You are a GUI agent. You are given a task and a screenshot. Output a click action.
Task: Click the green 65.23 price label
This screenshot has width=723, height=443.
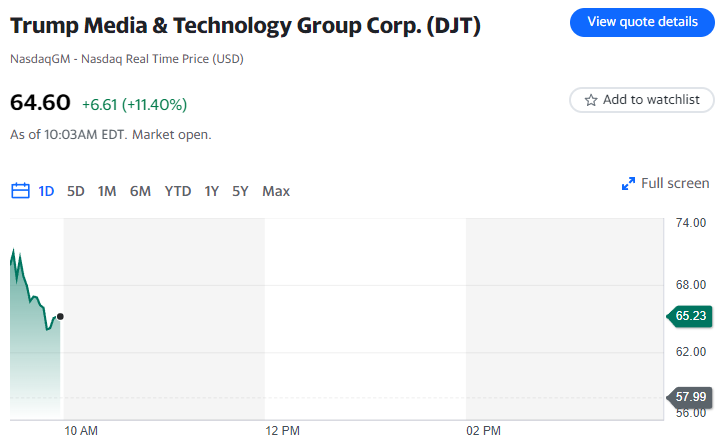(690, 316)
